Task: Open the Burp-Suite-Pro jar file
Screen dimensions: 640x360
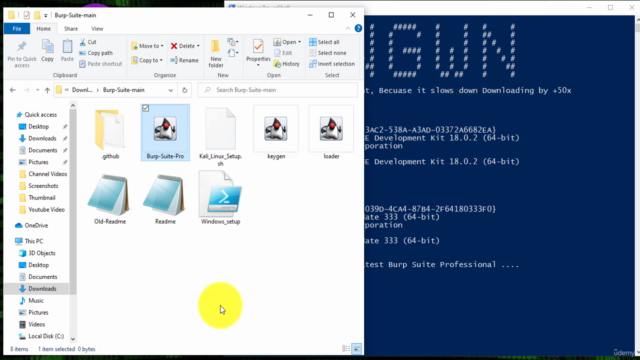Action: click(x=165, y=133)
